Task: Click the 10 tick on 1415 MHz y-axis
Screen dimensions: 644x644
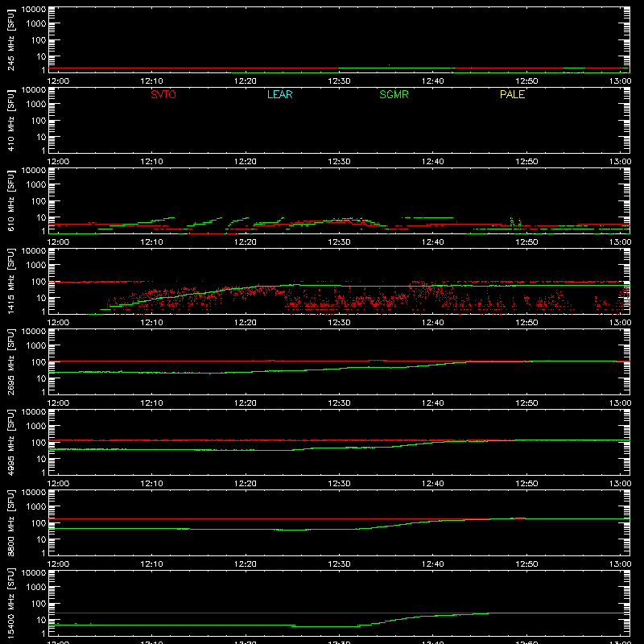Action: (41, 298)
